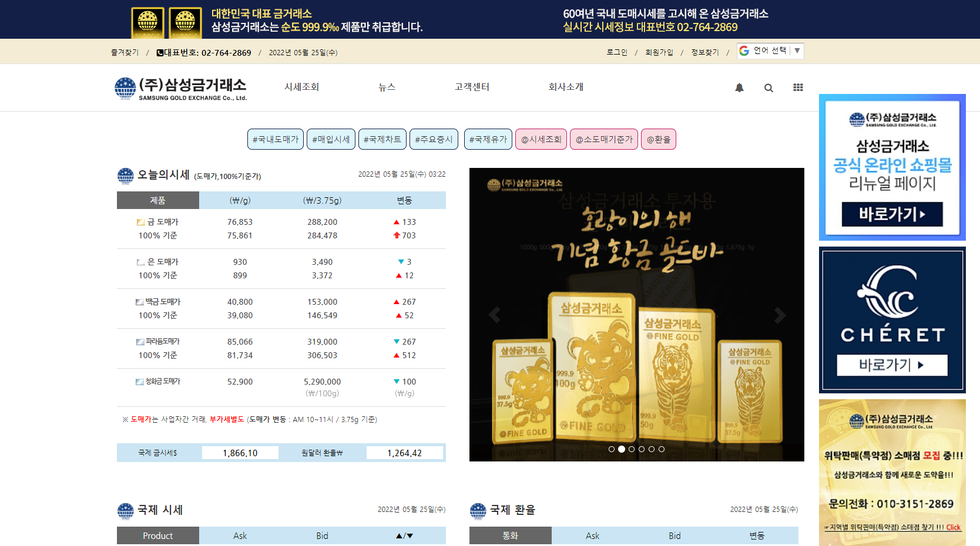
Task: Click the icon next to 청화금 도매가
Action: point(140,382)
